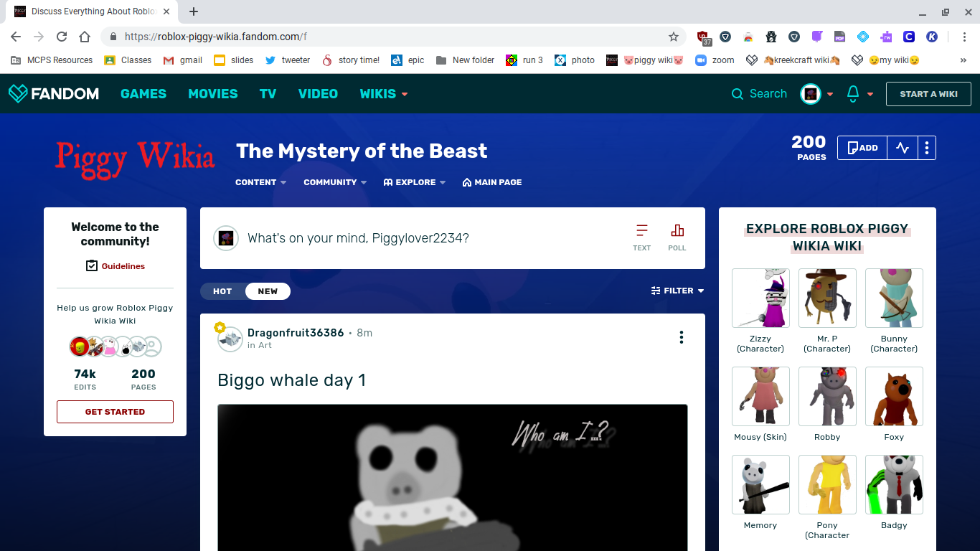Click the ADD page button
Screen dimensions: 980x551
862,148
